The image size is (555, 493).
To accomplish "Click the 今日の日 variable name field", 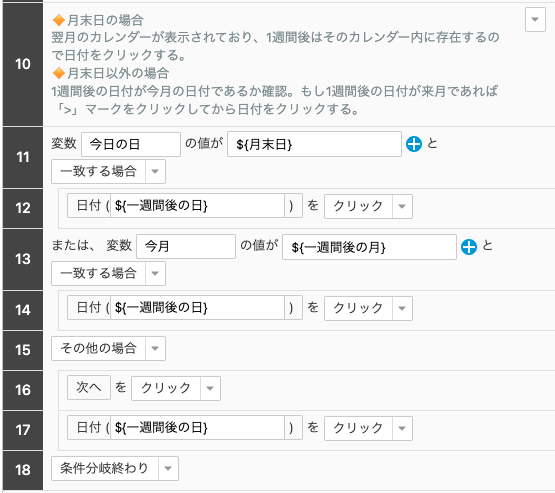I will (131, 144).
